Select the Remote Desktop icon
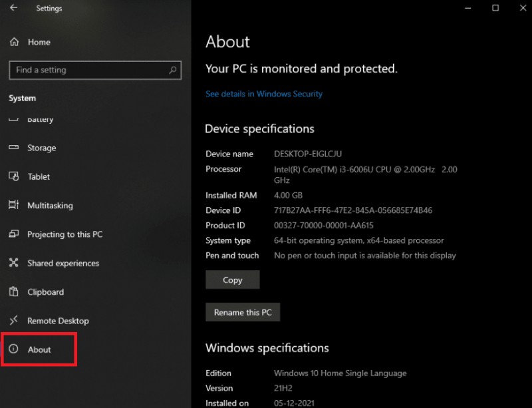 15,321
